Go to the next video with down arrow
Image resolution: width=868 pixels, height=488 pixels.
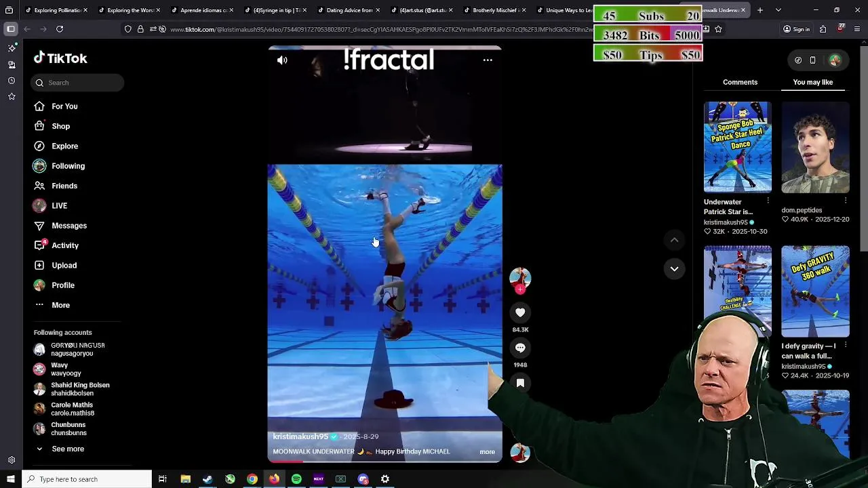[x=674, y=269]
